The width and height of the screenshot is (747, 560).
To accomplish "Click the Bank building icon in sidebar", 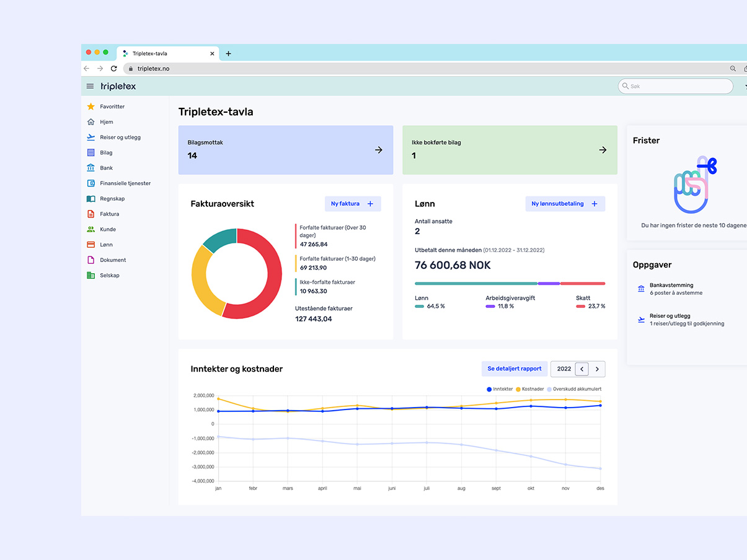I will pos(91,168).
